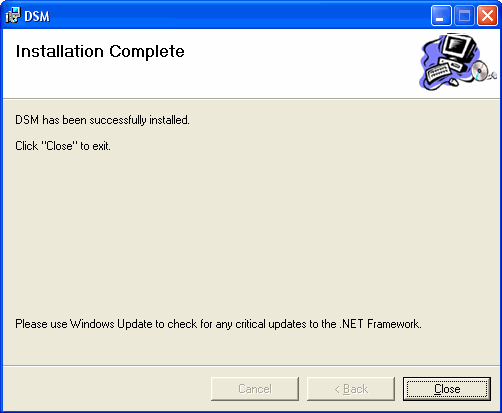Click the greyed-out Cancel button
The width and height of the screenshot is (502, 413).
pos(255,389)
